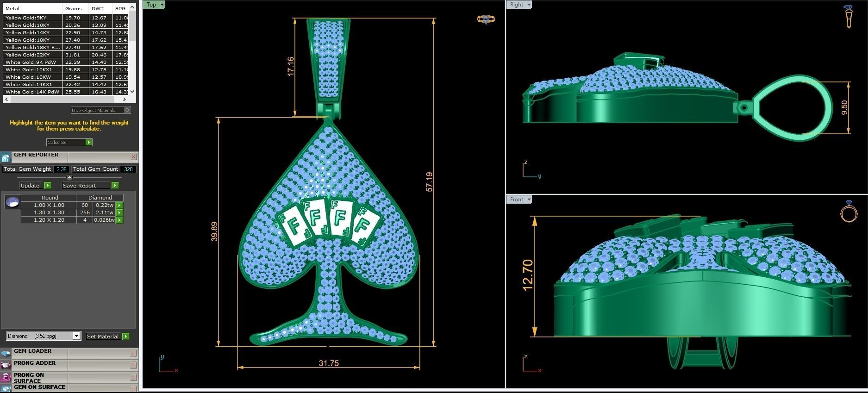Collapse Gem Reporter summary with round arrow handle
The image size is (868, 393).
69,177
